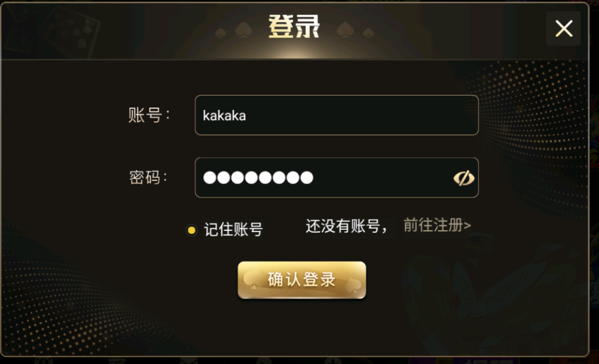
Task: Select the 记住账号 radio button
Action: click(191, 230)
